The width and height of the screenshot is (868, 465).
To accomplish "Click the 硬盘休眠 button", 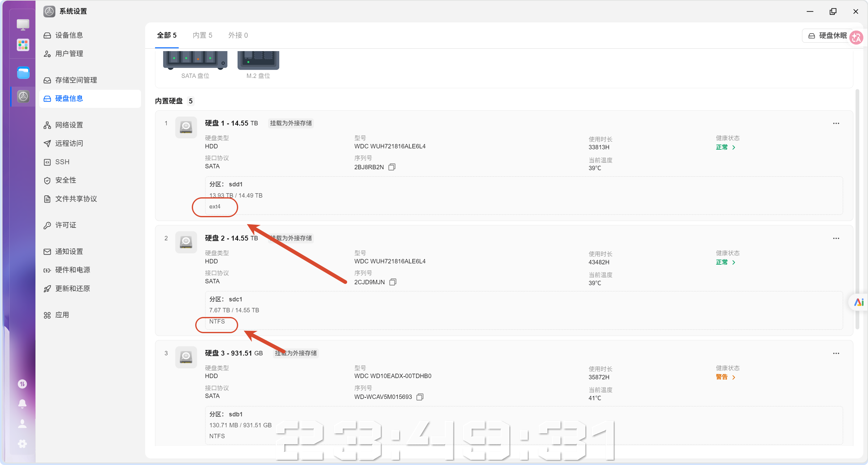I will [827, 36].
